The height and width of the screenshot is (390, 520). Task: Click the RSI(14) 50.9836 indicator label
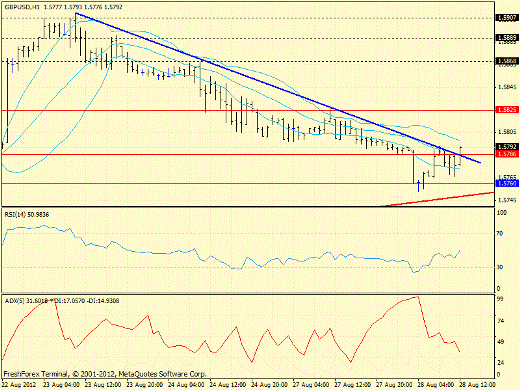(x=27, y=215)
